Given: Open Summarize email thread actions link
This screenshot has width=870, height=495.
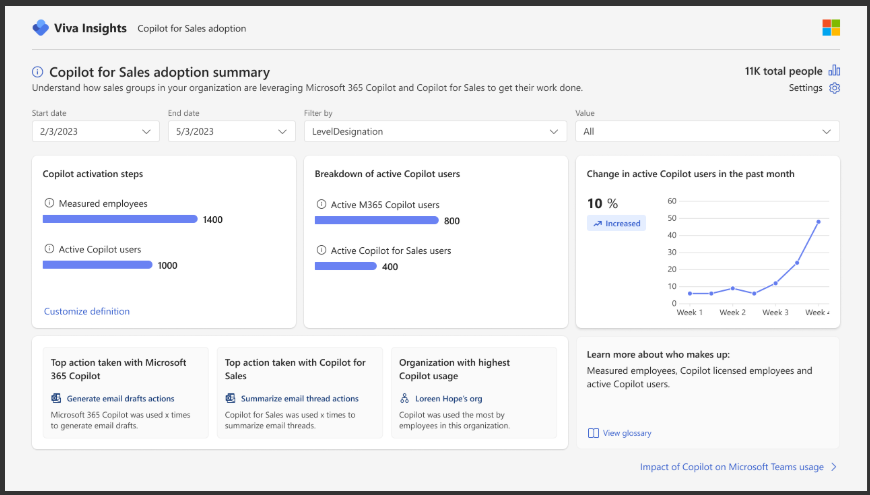Looking at the screenshot, I should (300, 398).
